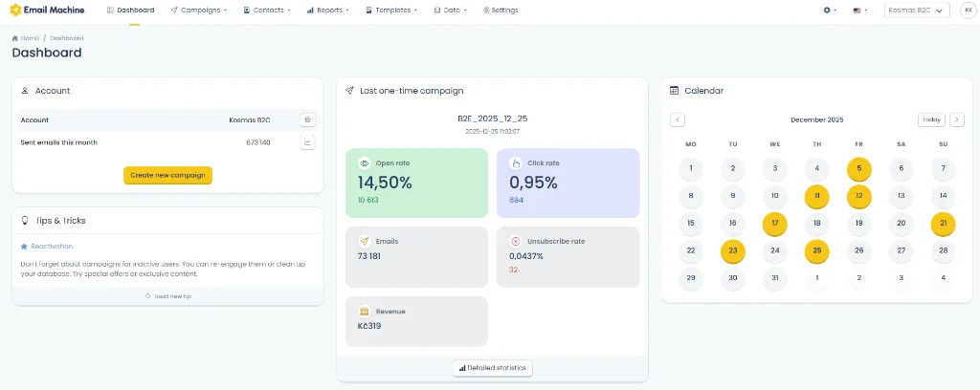Click the KK user avatar
Screen dimensions: 980x390
(969, 10)
